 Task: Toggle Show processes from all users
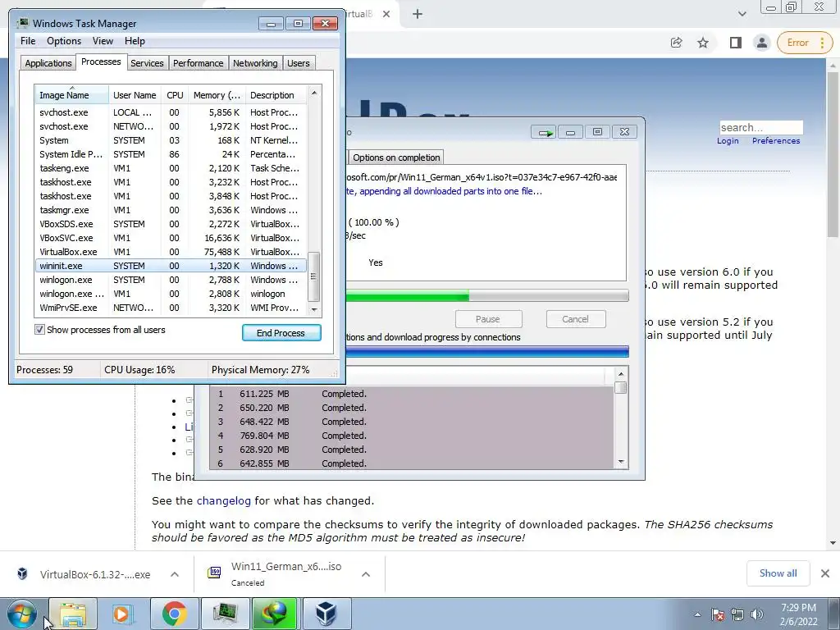(39, 330)
